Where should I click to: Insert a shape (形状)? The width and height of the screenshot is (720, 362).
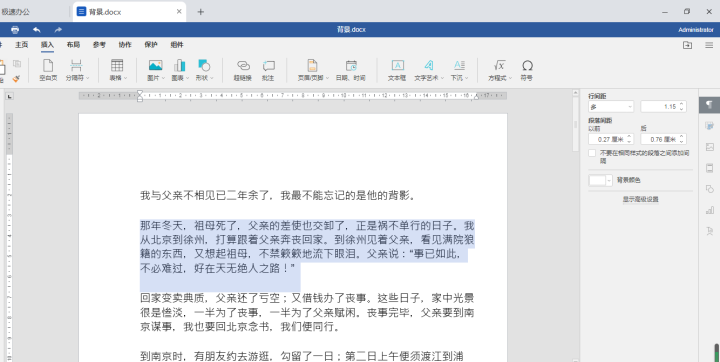click(x=203, y=70)
